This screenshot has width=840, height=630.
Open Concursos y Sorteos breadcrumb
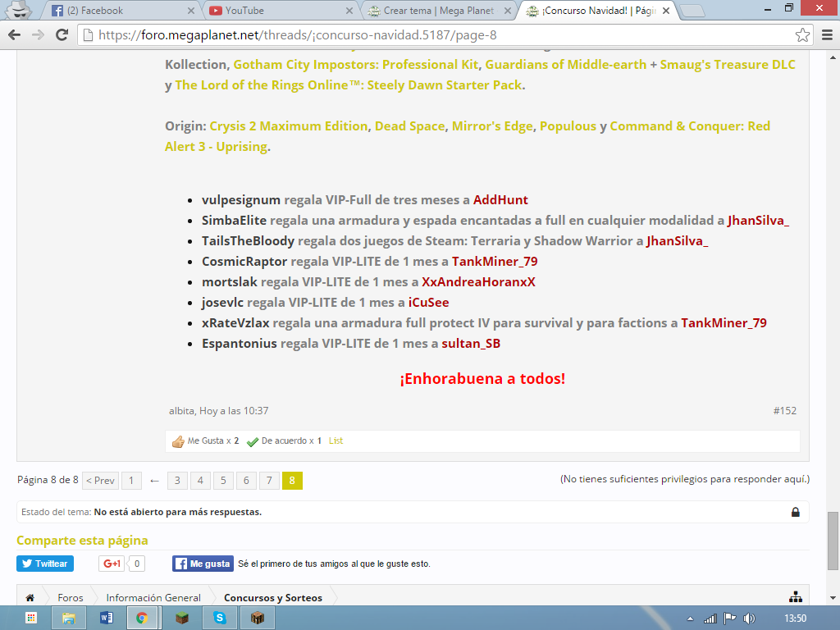click(273, 598)
